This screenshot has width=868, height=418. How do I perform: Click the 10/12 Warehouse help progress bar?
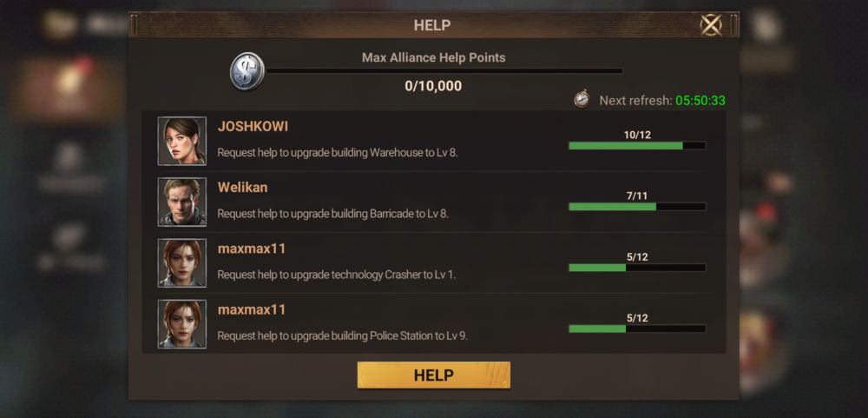(637, 146)
